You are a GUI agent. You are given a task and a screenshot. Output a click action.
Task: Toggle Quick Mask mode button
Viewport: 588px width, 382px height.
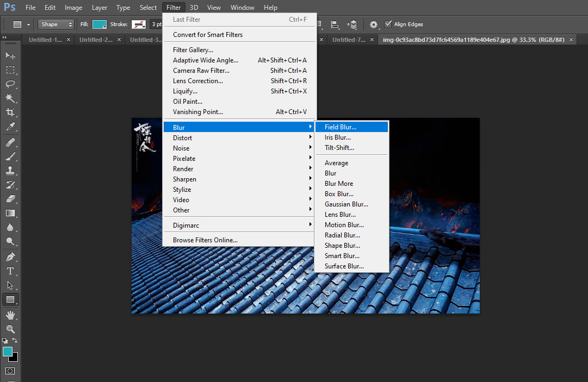point(10,371)
